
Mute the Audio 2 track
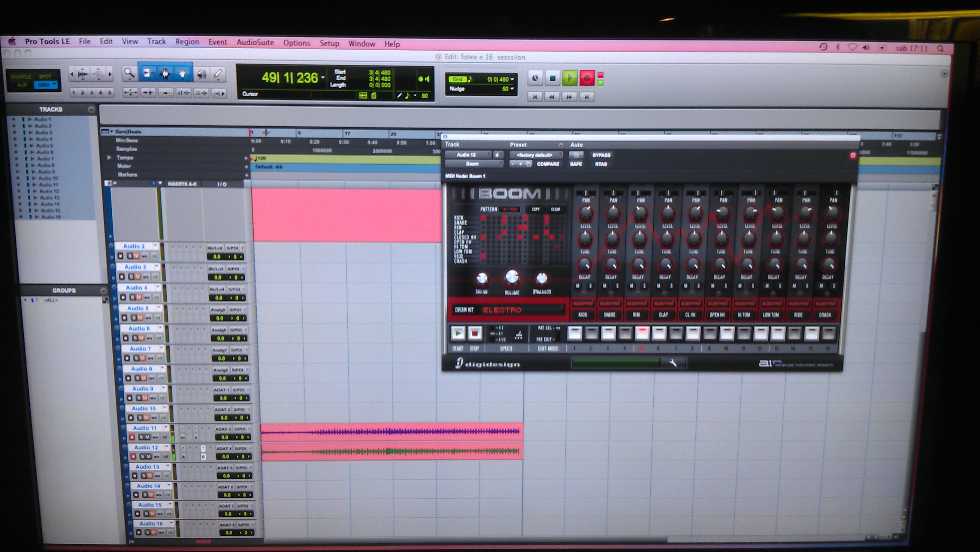[x=136, y=256]
